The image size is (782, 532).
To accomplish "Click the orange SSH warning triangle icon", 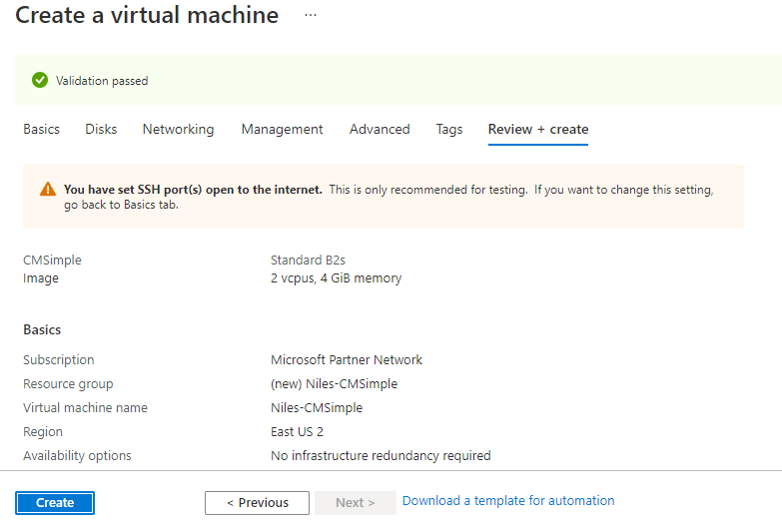I will (47, 190).
